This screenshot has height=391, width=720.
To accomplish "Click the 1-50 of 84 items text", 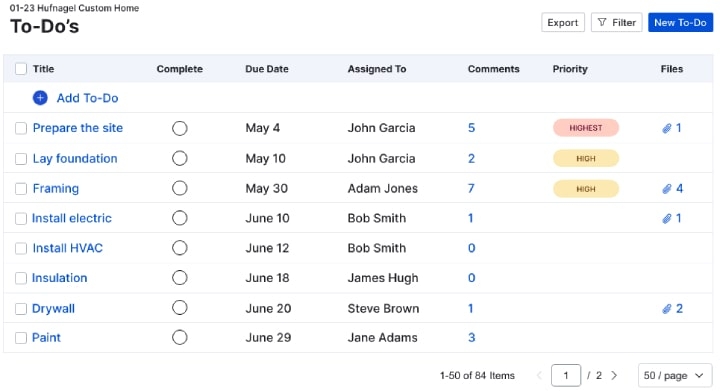I will 477,375.
